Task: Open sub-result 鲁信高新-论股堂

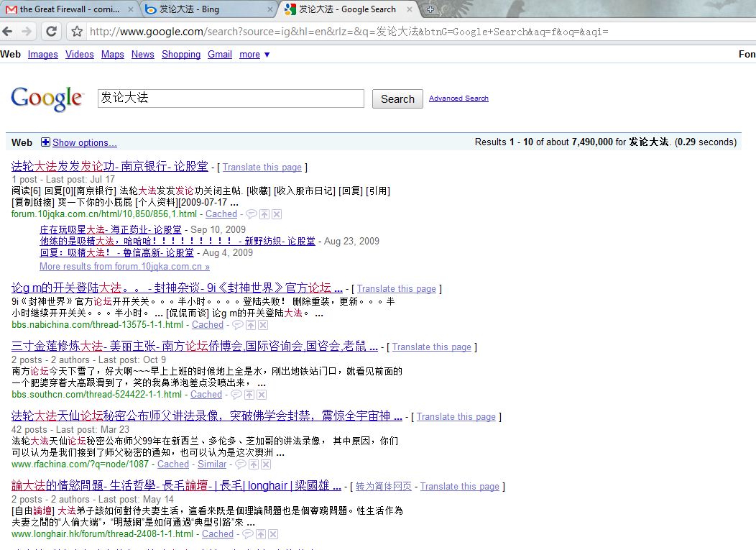Action: [116, 253]
